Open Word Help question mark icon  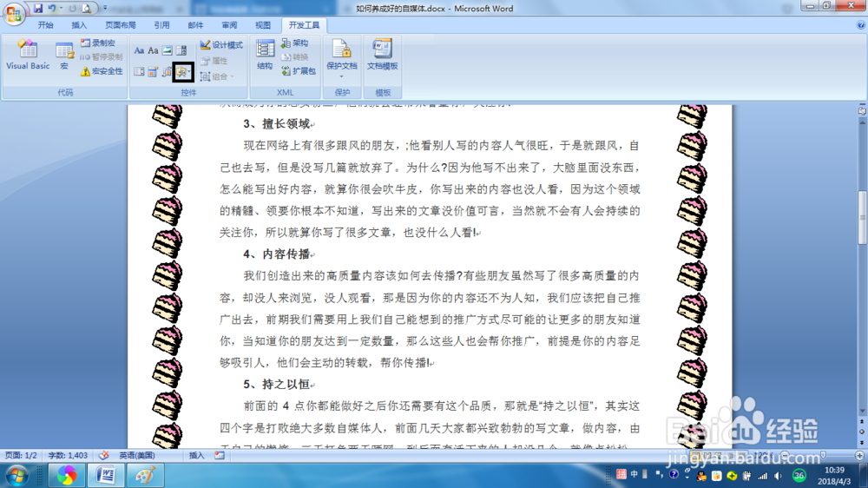(861, 25)
